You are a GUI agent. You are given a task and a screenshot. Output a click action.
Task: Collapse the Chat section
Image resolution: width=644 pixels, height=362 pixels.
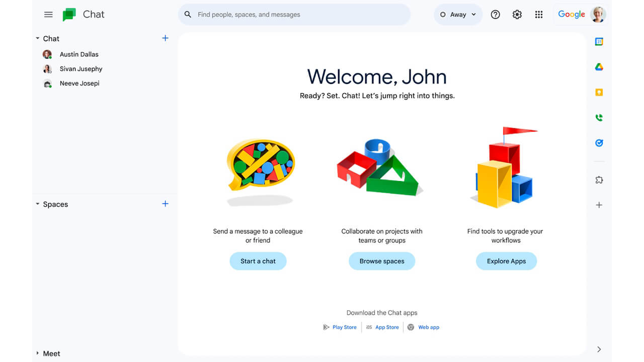click(x=37, y=38)
